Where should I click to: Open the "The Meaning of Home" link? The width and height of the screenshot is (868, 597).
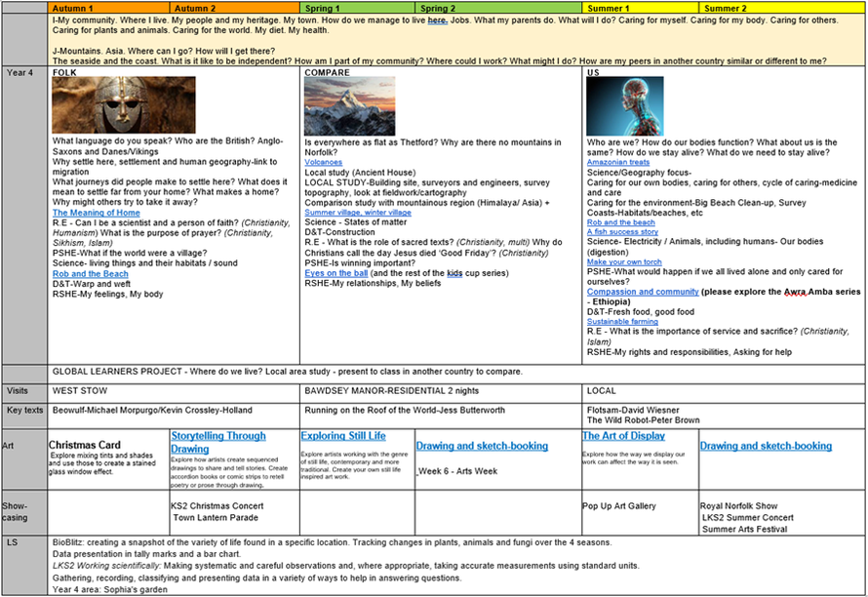96,213
